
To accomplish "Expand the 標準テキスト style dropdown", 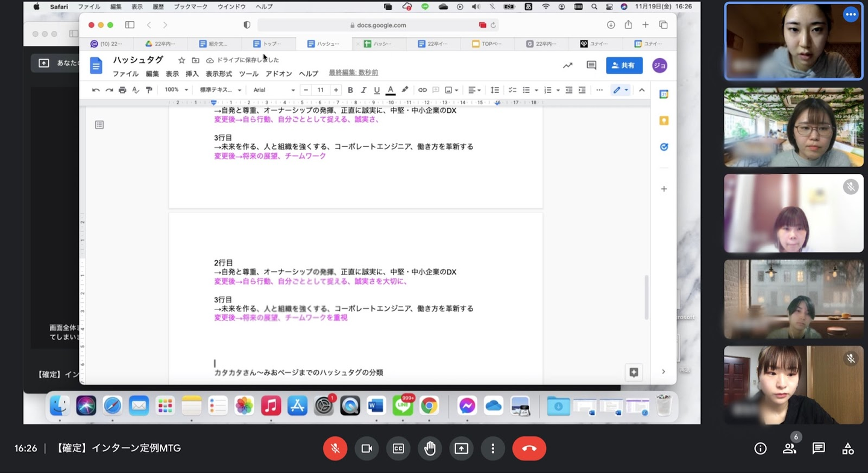I will click(221, 90).
